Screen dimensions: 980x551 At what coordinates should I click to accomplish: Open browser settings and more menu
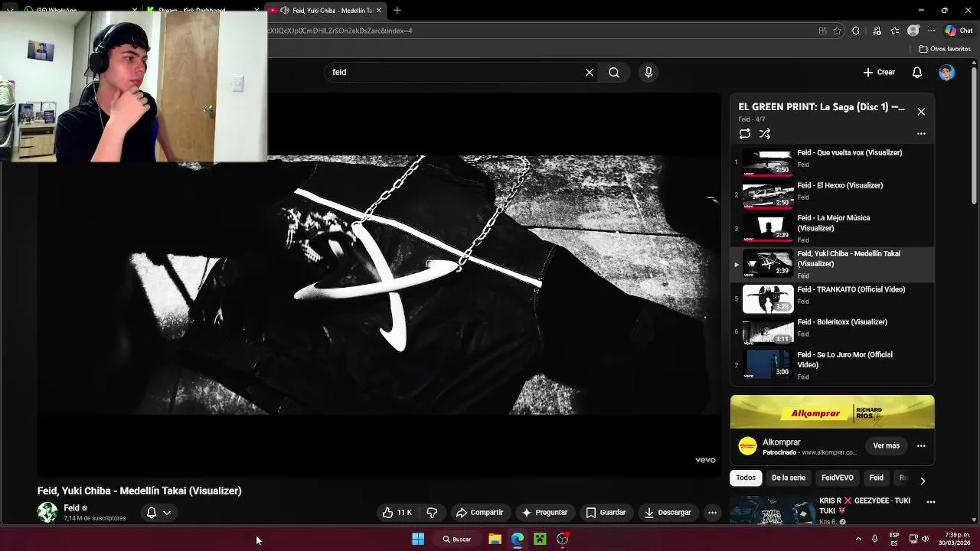point(931,31)
